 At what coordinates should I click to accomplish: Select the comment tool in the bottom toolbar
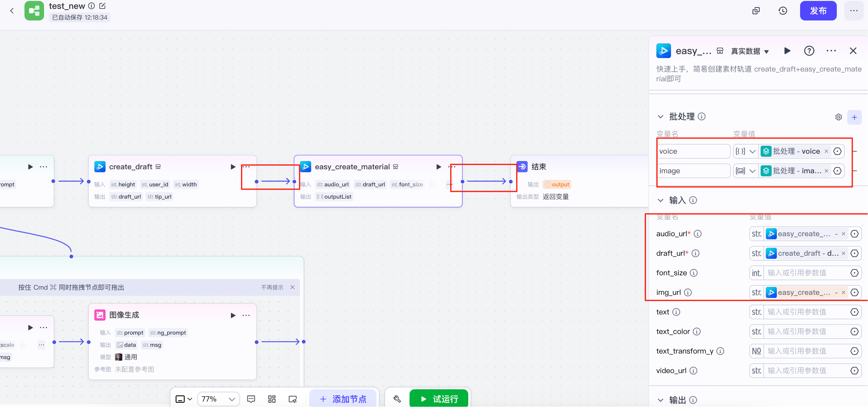[251, 399]
